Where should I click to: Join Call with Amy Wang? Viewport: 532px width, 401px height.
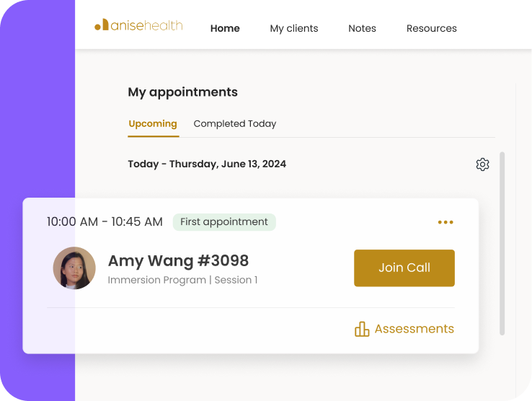tap(404, 268)
